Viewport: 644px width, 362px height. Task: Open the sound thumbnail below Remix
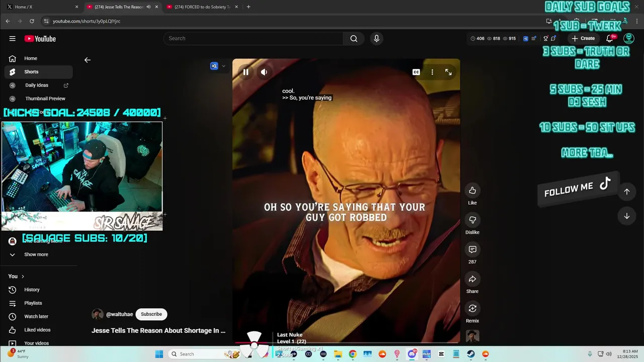[x=472, y=336]
